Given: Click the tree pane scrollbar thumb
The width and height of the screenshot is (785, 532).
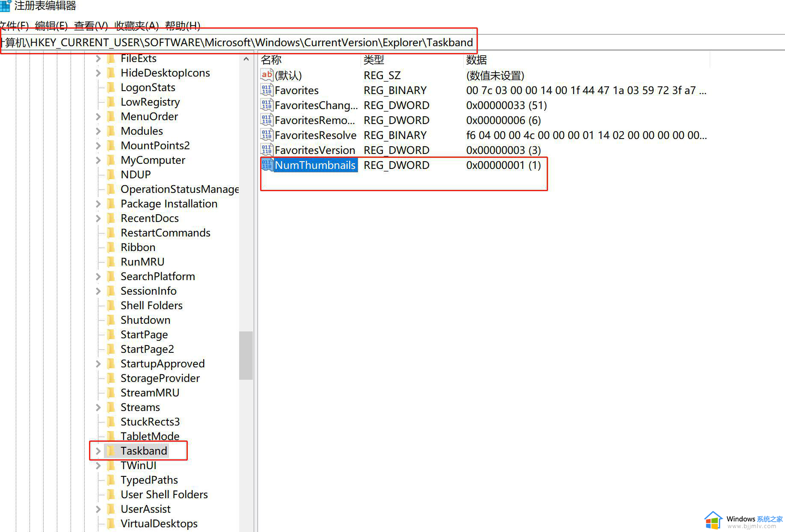Looking at the screenshot, I should [246, 355].
